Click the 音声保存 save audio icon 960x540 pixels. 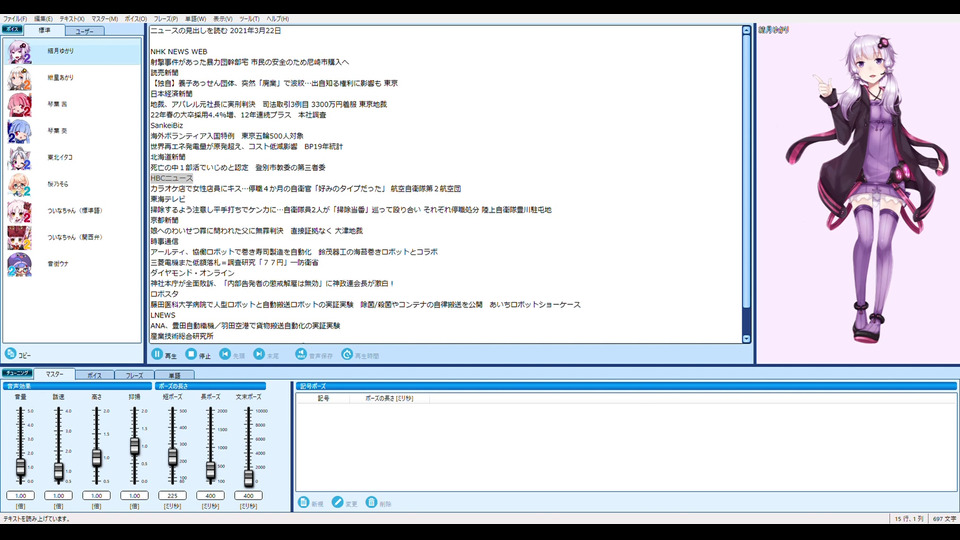[301, 354]
